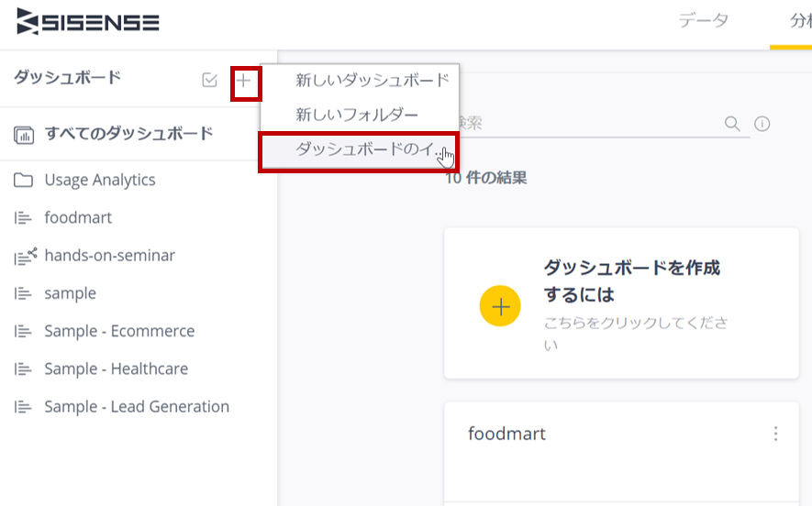
Task: Click the ダッシュボード panel heading
Action: point(67,78)
